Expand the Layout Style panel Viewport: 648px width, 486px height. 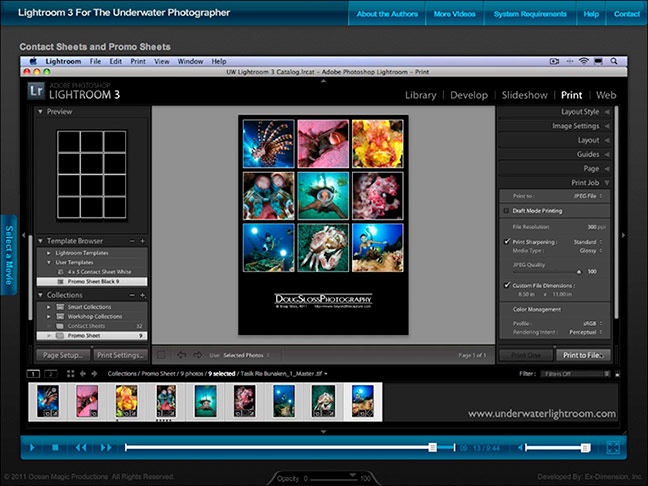607,112
